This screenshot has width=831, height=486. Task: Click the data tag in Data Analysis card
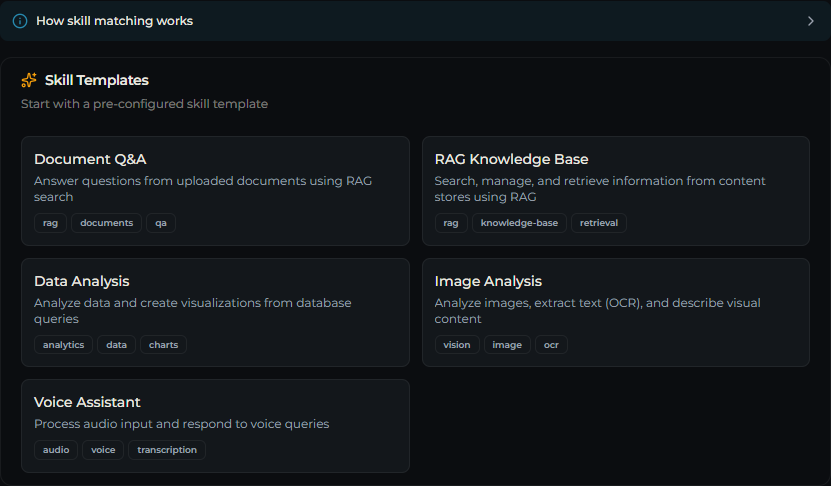(117, 344)
